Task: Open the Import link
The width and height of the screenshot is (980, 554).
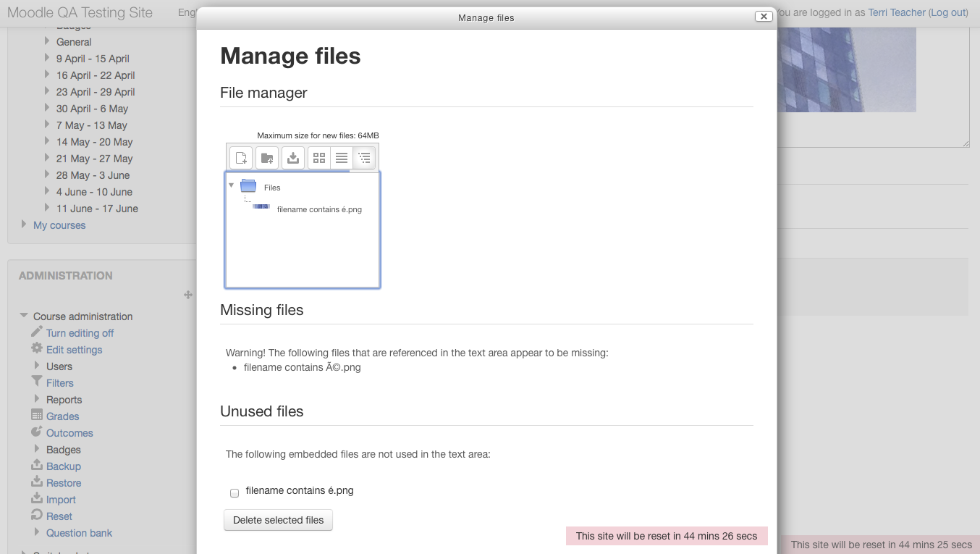Action: (61, 500)
